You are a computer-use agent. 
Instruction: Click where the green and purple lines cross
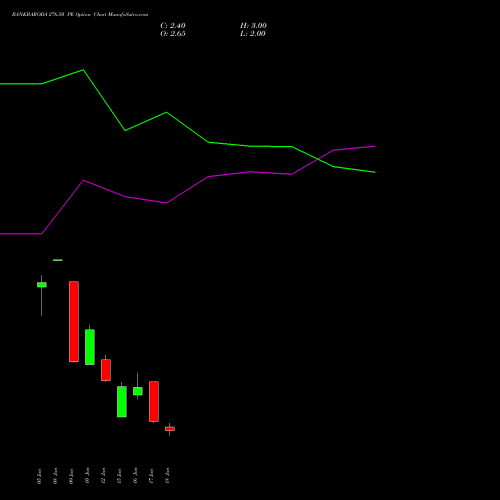coord(319,159)
